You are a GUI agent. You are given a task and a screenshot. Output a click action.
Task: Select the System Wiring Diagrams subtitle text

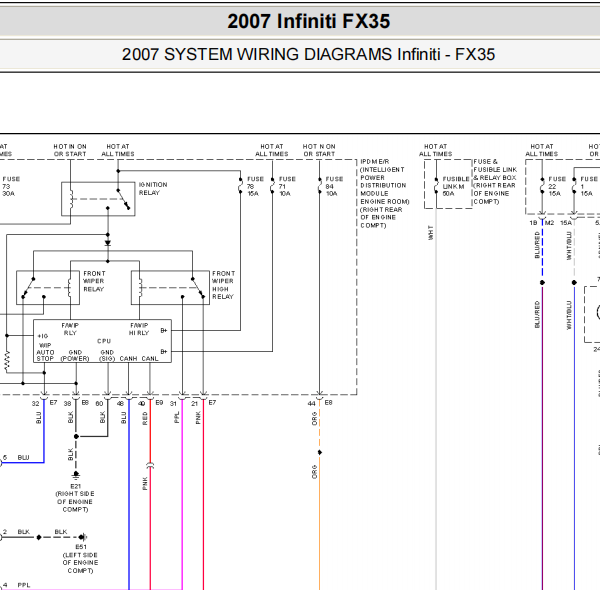pos(308,54)
